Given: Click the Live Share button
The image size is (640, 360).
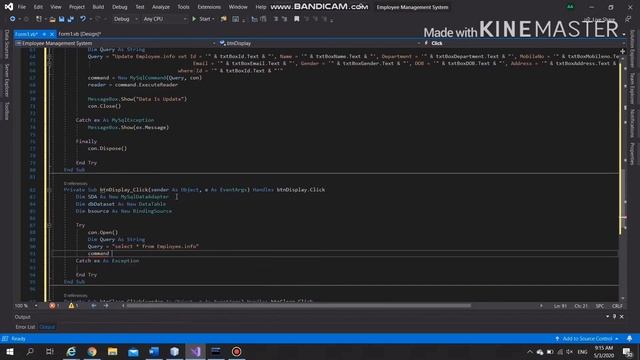Looking at the screenshot, I should click(x=600, y=19).
